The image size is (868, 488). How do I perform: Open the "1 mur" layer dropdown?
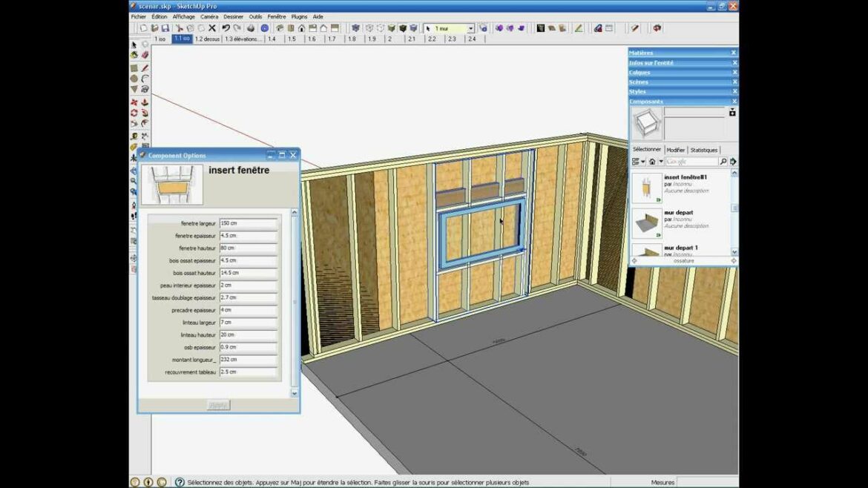pyautogui.click(x=470, y=27)
